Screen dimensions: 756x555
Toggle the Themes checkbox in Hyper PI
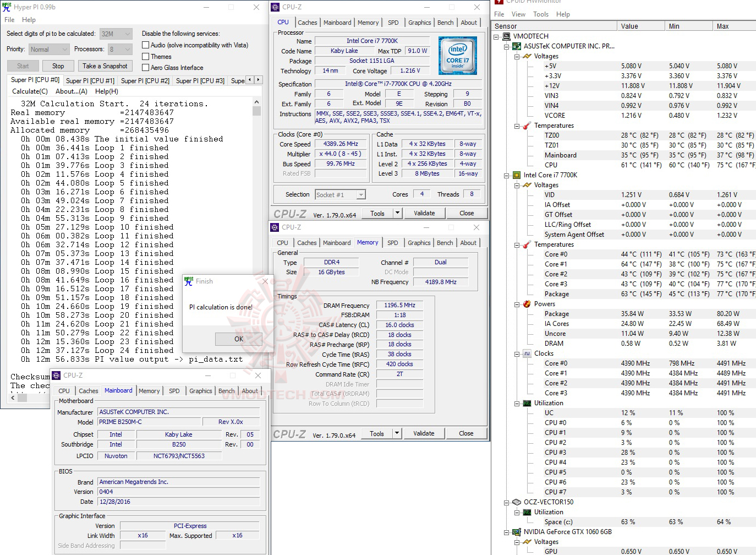146,56
